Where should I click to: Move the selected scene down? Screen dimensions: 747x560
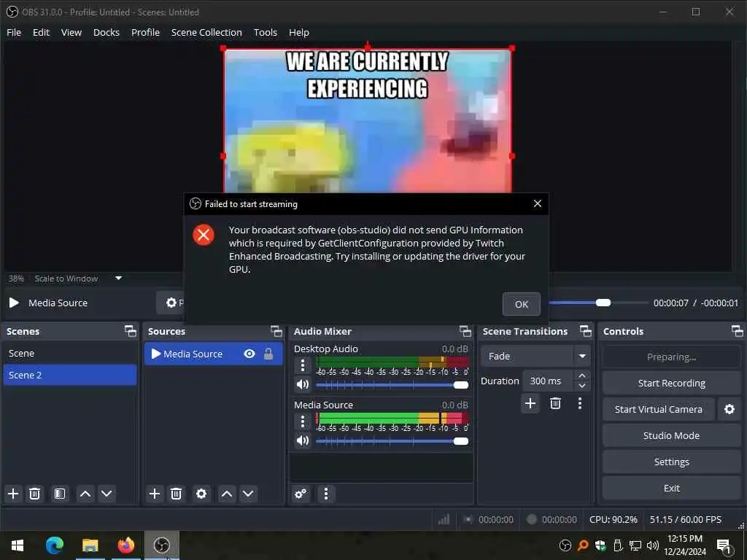(107, 494)
